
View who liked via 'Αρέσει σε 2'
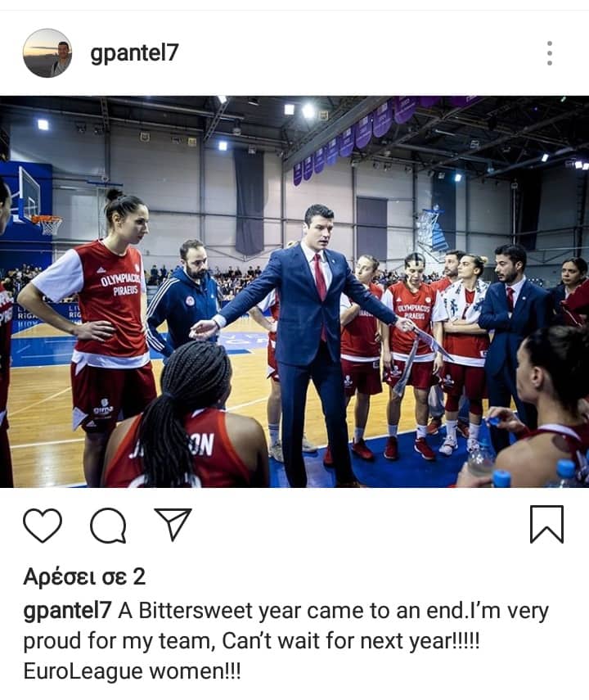84,576
